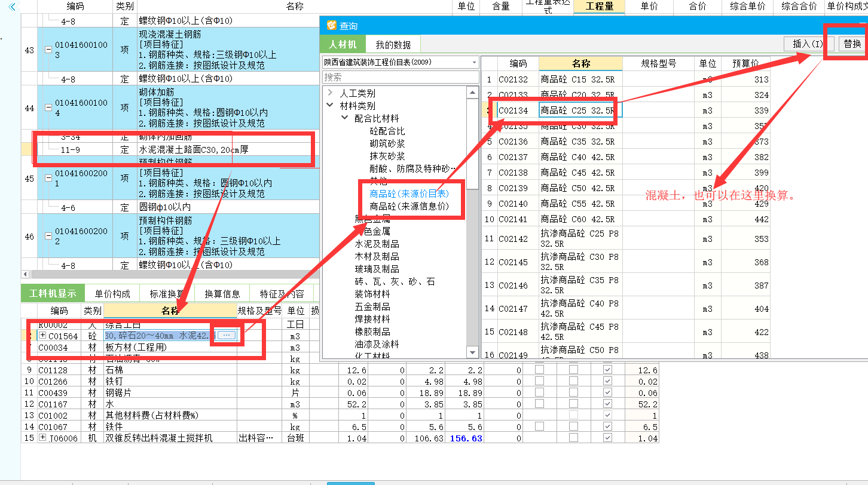Select the 水泥及制品 category
The image size is (868, 485).
(x=377, y=244)
